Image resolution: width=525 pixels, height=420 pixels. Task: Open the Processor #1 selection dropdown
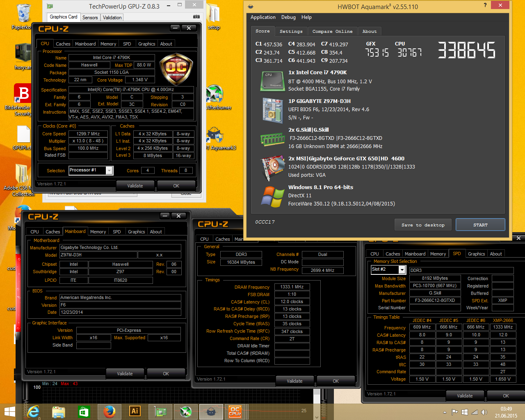(x=109, y=170)
